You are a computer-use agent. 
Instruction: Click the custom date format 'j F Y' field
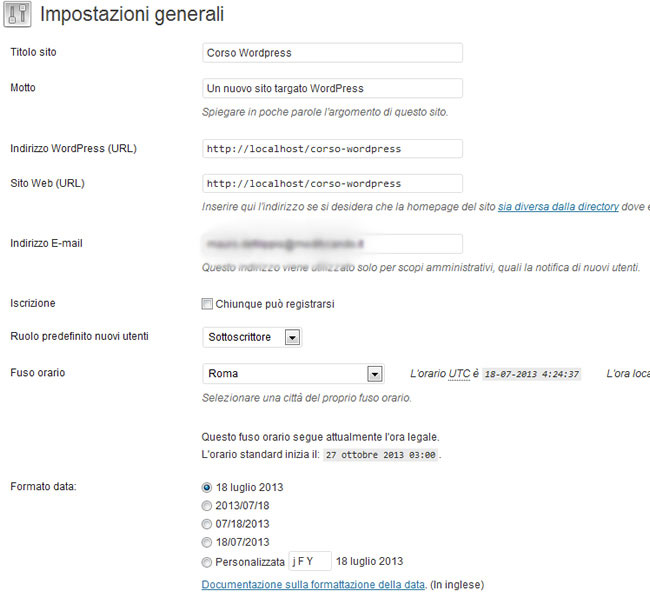pos(309,561)
